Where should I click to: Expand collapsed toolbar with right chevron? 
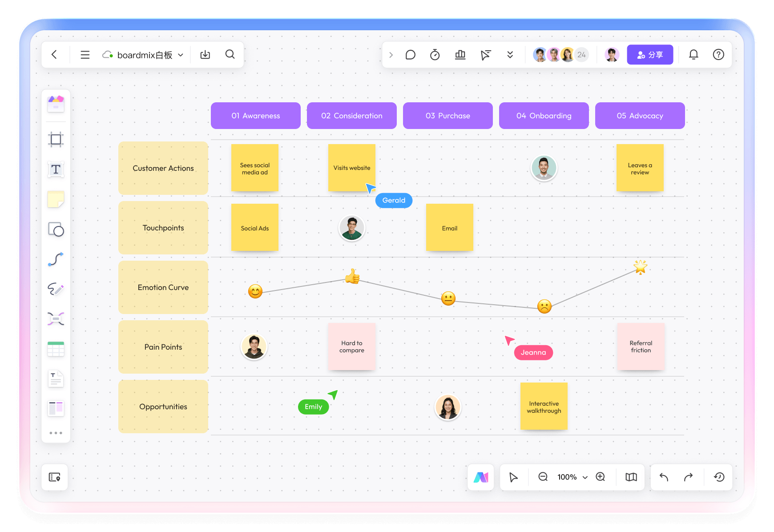tap(391, 55)
